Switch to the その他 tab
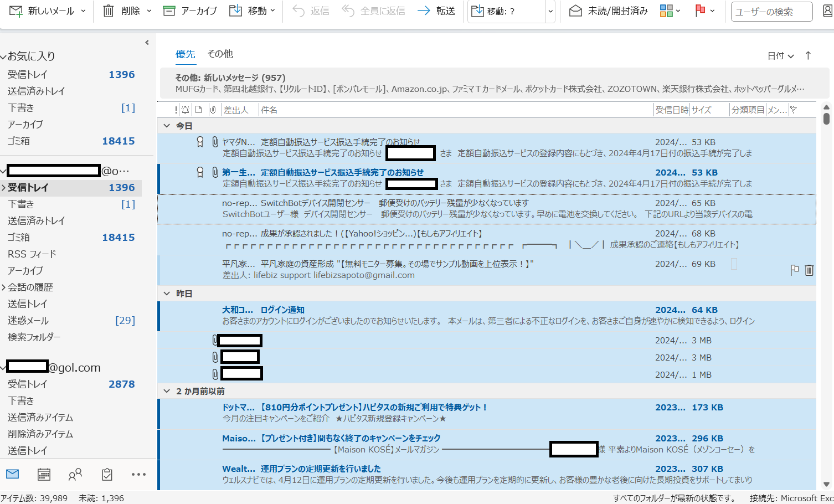Image resolution: width=834 pixels, height=504 pixels. tap(220, 54)
